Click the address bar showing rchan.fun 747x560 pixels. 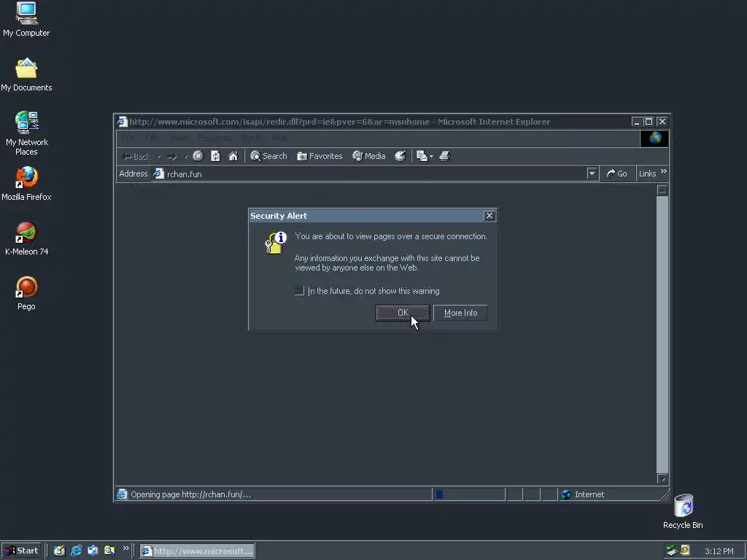click(x=369, y=174)
